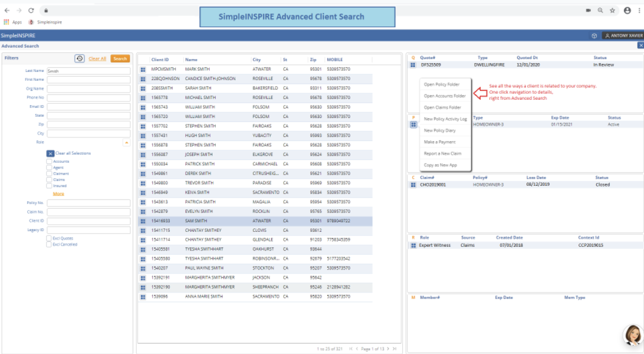Open the grid icon for quote DF525509
Image resolution: width=644 pixels, height=354 pixels.
tap(413, 65)
